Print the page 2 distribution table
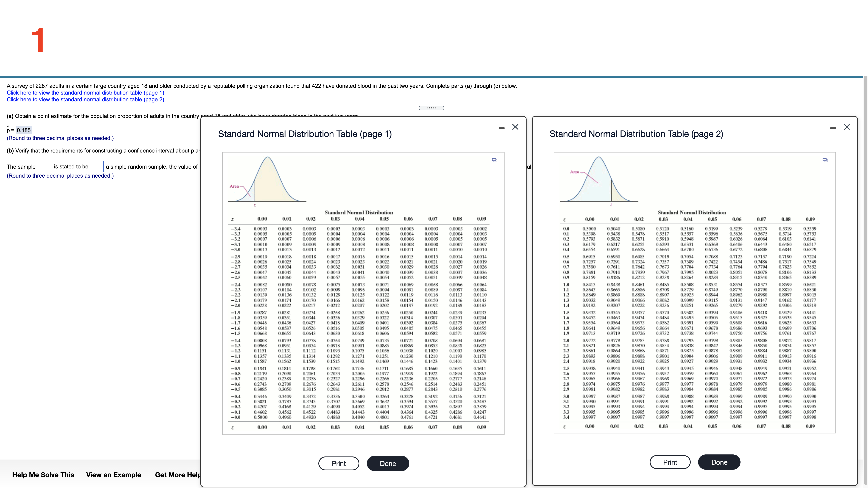868x488 pixels. [x=670, y=462]
